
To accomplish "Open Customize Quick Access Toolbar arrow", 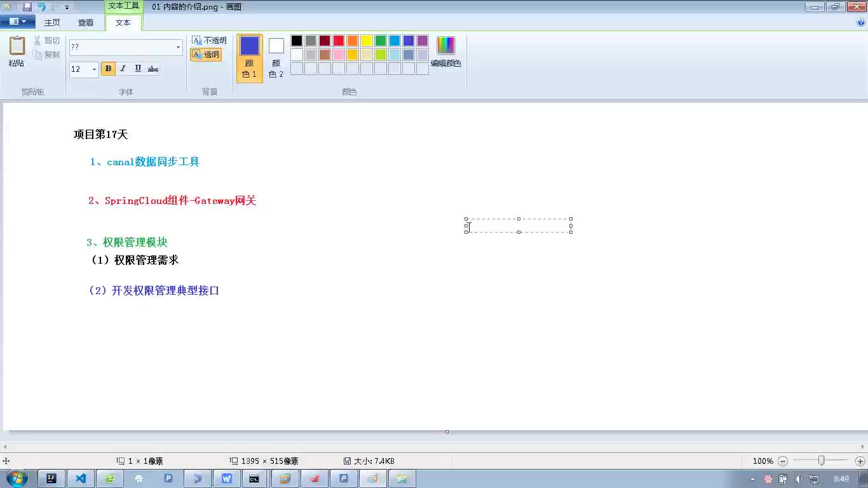I will (67, 7).
